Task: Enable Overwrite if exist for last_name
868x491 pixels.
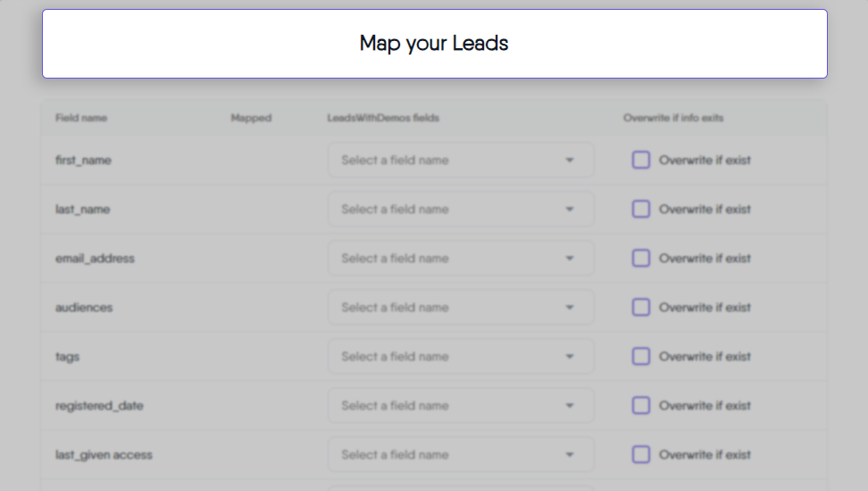Action: tap(640, 210)
